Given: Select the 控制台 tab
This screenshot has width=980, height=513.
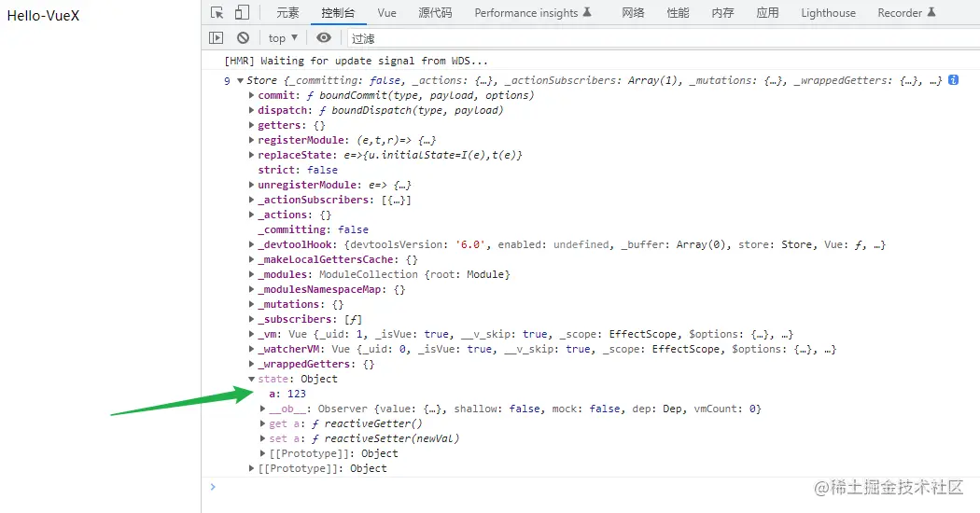Looking at the screenshot, I should (x=338, y=12).
